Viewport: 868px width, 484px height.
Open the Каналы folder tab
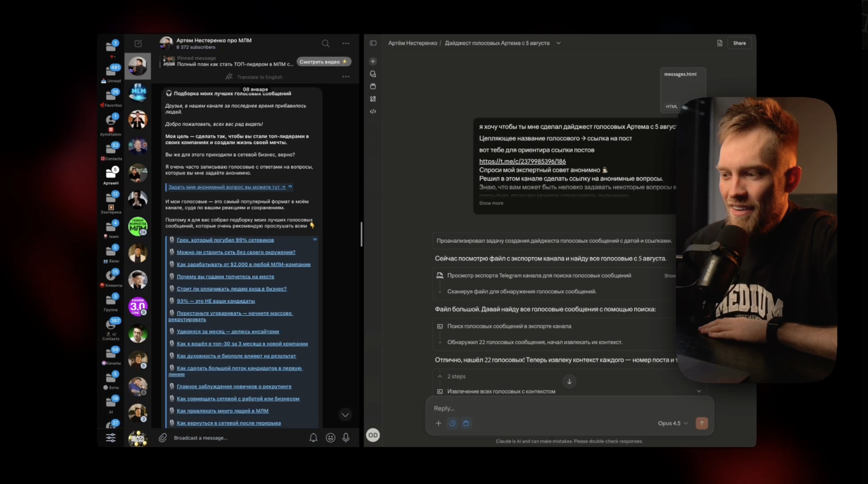[x=111, y=356]
